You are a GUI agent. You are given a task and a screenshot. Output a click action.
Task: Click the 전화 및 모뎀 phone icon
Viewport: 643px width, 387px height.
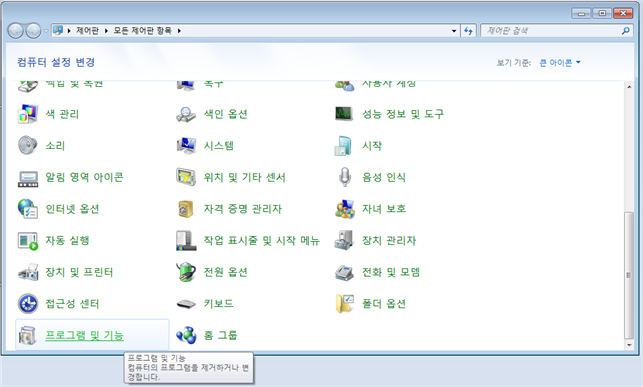pos(344,273)
